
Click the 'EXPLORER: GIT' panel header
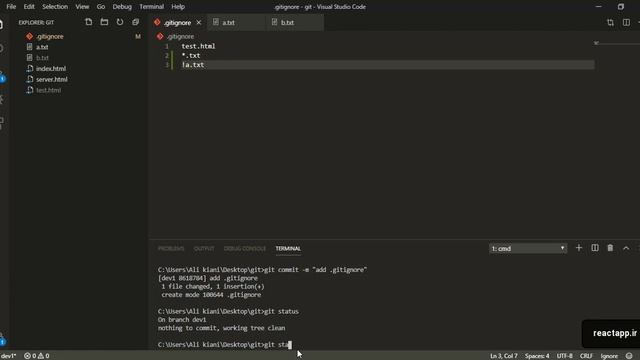[36, 22]
